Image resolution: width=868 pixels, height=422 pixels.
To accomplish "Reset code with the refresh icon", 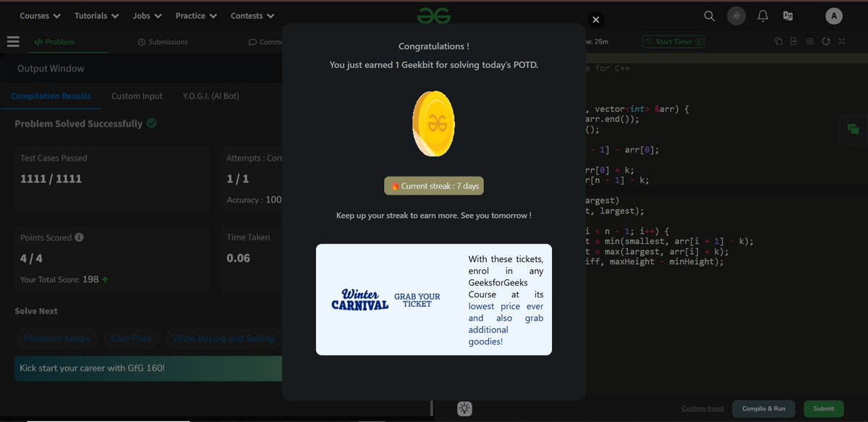I will (x=826, y=41).
